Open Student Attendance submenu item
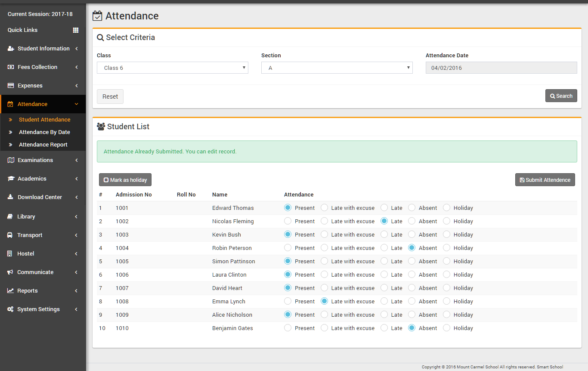Viewport: 588px width, 371px height. click(x=45, y=120)
